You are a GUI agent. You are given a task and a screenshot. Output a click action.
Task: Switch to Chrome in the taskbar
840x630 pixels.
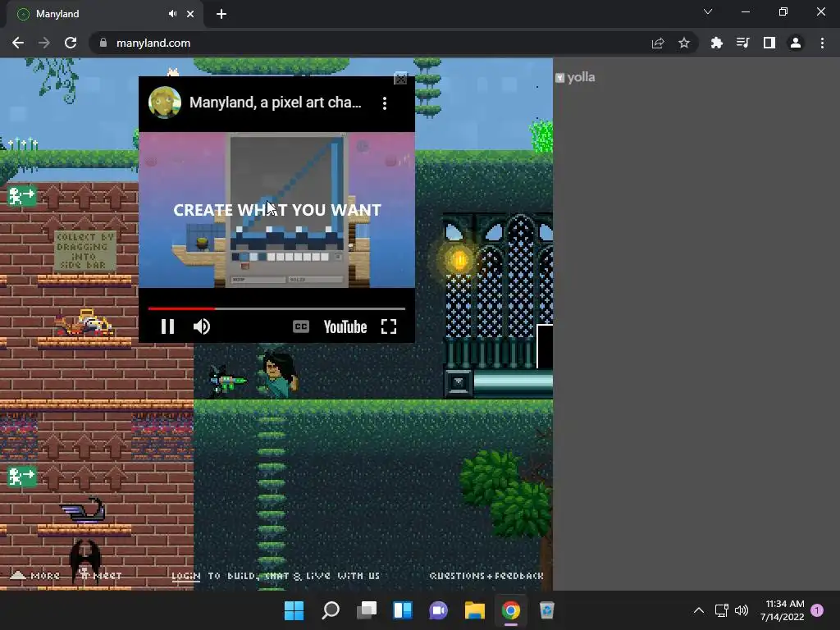(510, 610)
